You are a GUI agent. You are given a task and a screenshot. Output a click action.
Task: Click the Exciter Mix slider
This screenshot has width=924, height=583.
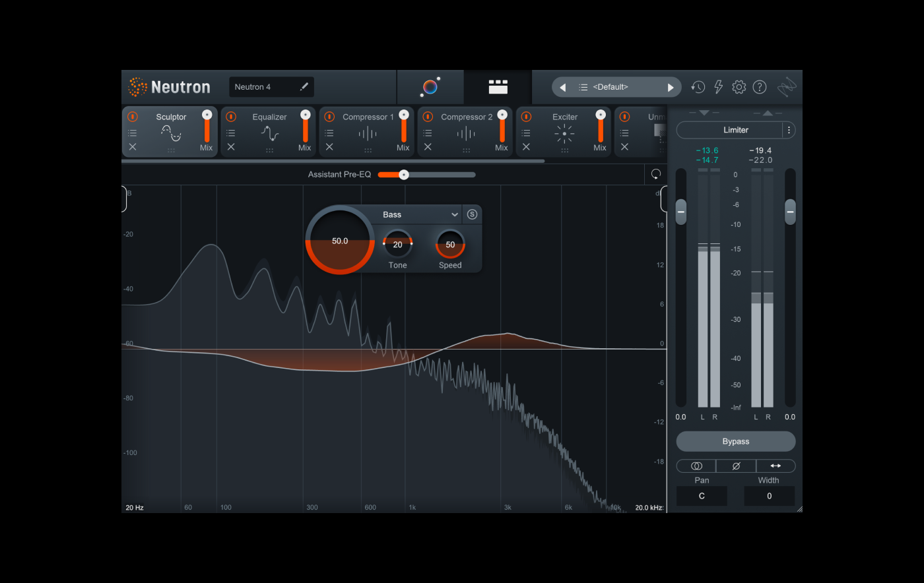600,126
